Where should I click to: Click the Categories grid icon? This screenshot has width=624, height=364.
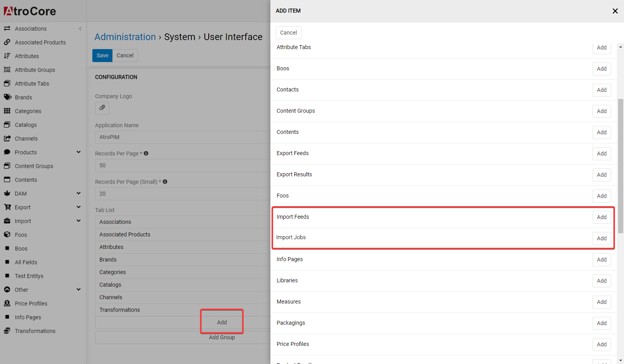point(7,111)
